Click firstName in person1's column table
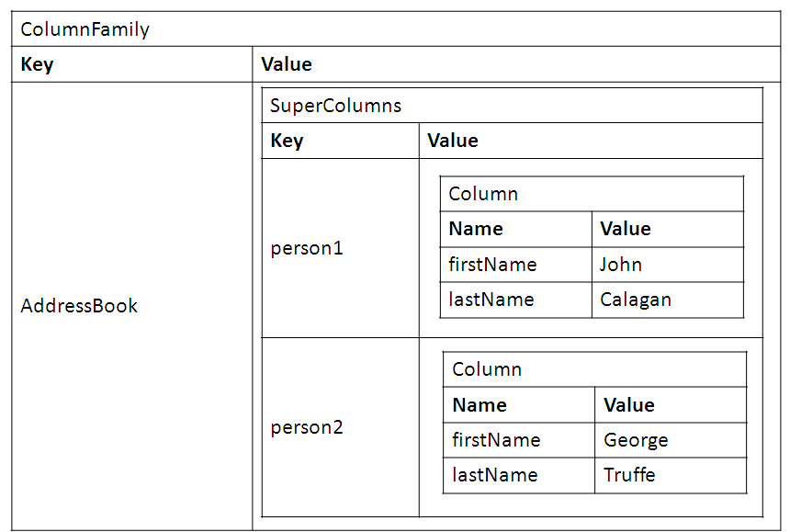The height and width of the screenshot is (532, 790). click(x=492, y=265)
